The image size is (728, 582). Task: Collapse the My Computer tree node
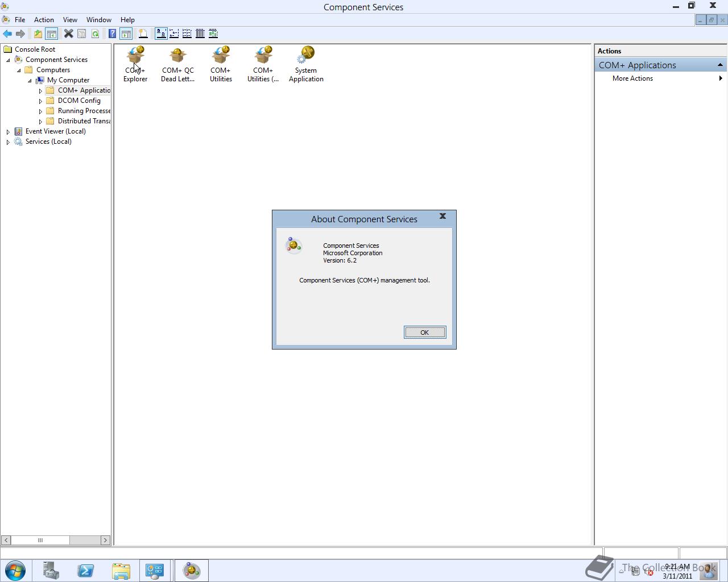coord(30,81)
